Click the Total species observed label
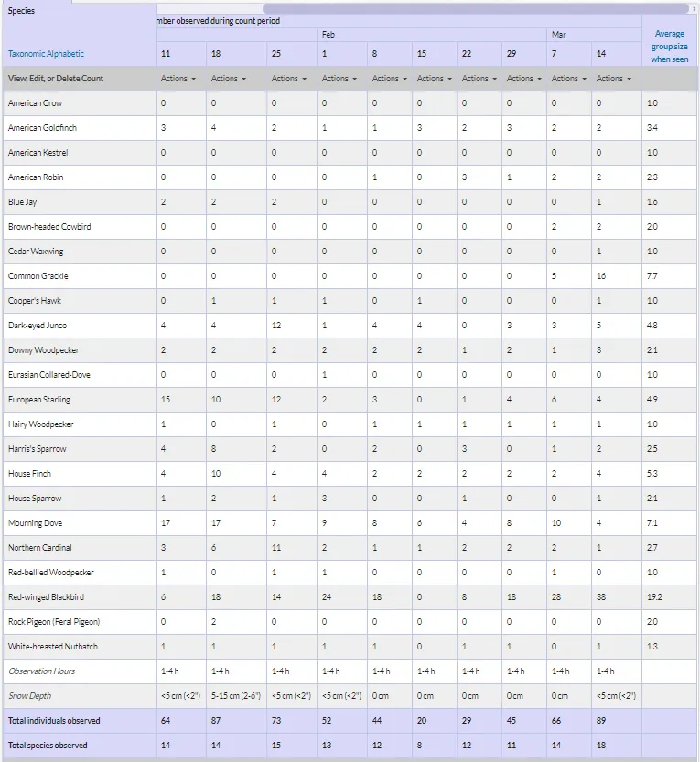 pyautogui.click(x=48, y=746)
